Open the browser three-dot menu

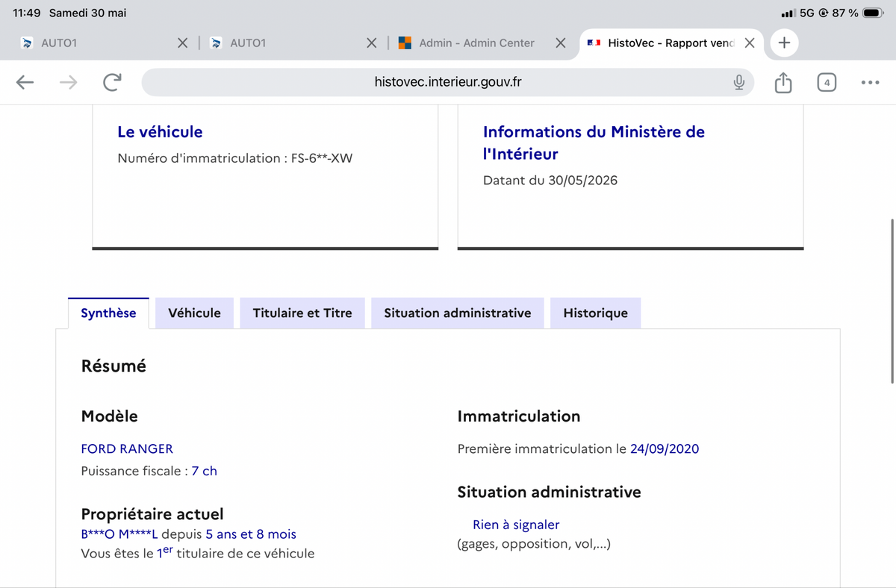coord(870,82)
